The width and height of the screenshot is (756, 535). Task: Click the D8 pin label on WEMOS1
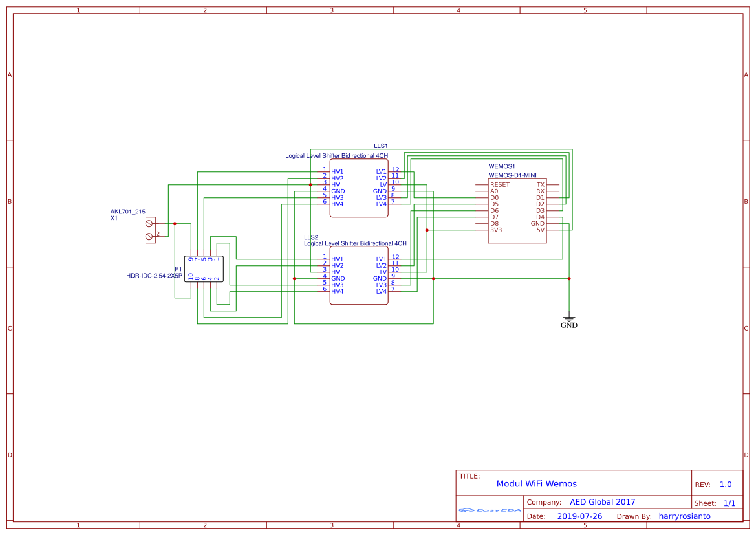point(495,224)
